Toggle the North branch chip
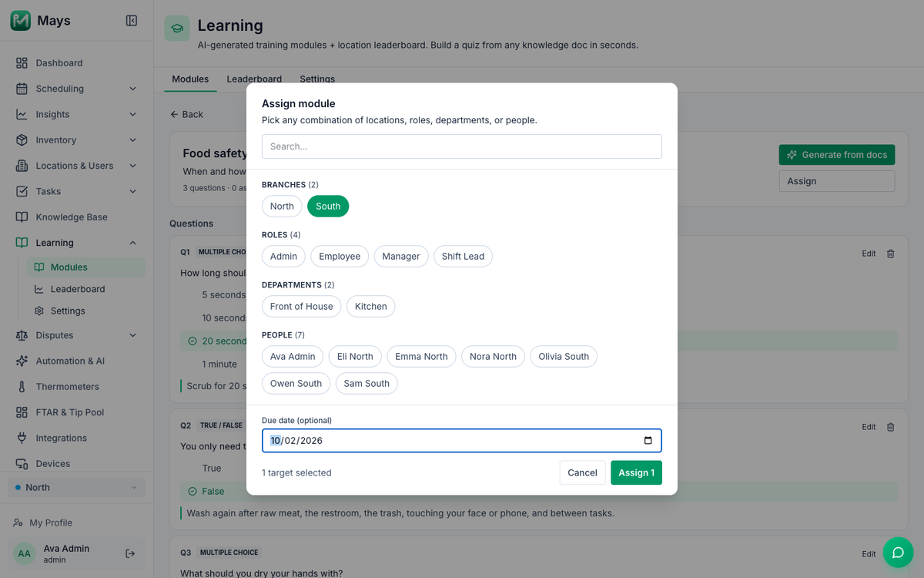The height and width of the screenshot is (578, 924). (282, 207)
